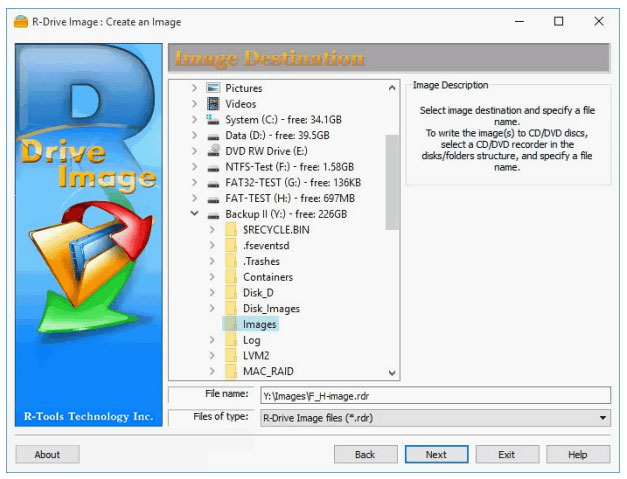Click the Videos library icon
Image resolution: width=627 pixels, height=479 pixels.
(213, 104)
